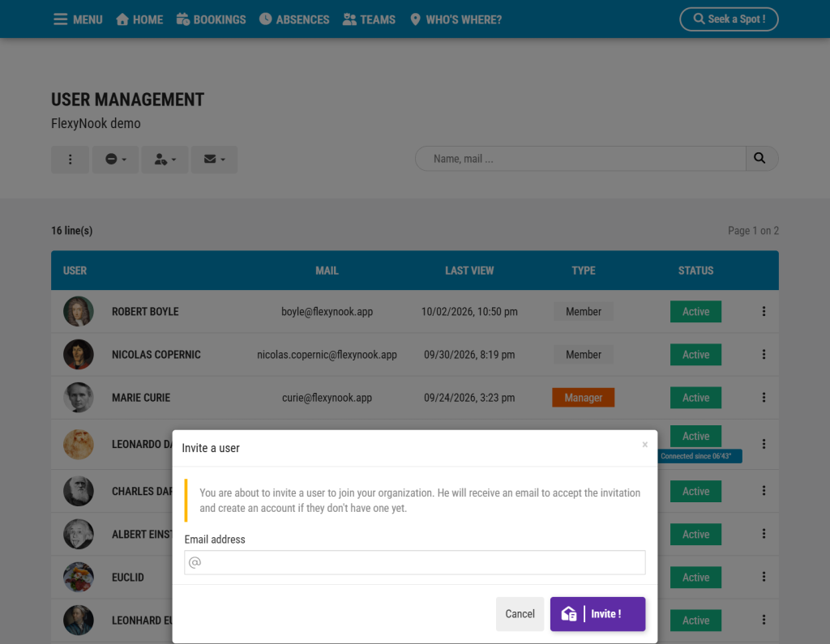Viewport: 830px width, 644px height.
Task: Open row options for Nicolas Copernic
Action: 764,355
